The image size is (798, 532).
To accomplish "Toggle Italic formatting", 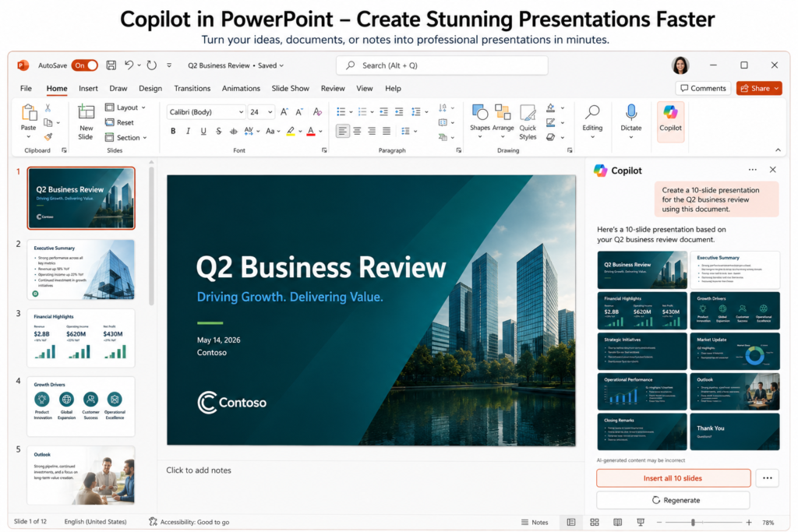I will point(189,131).
